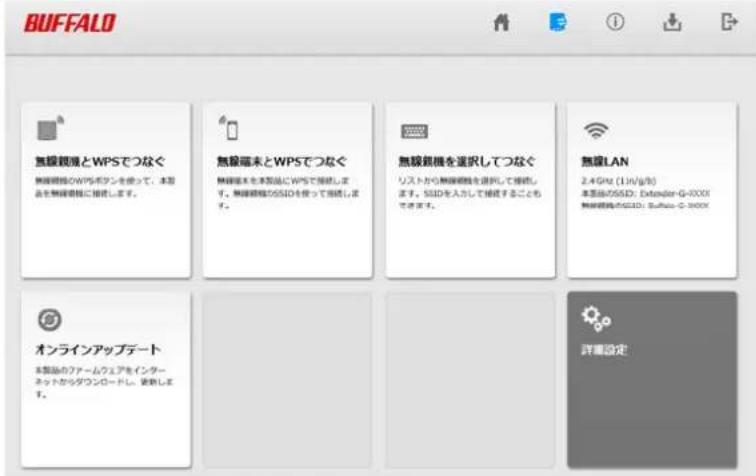
Task: Open the 無線LAN tile
Action: (x=652, y=190)
